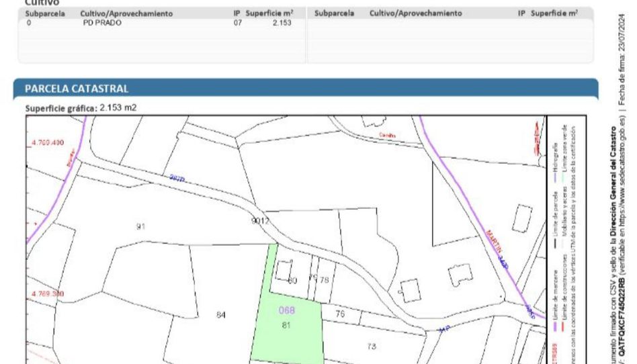Image resolution: width=637 pixels, height=364 pixels.
Task: Click the building outline inside parcel 80
Action: (284, 268)
